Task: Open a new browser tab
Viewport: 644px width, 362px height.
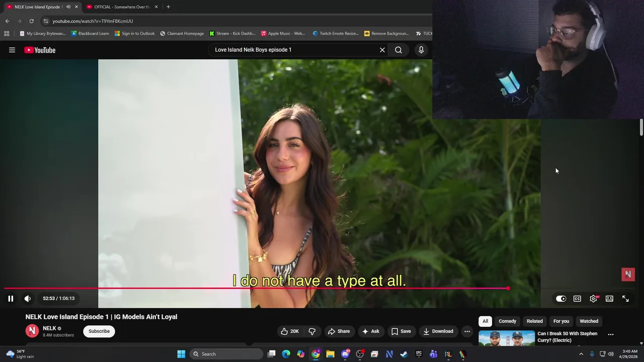Action: [168, 7]
